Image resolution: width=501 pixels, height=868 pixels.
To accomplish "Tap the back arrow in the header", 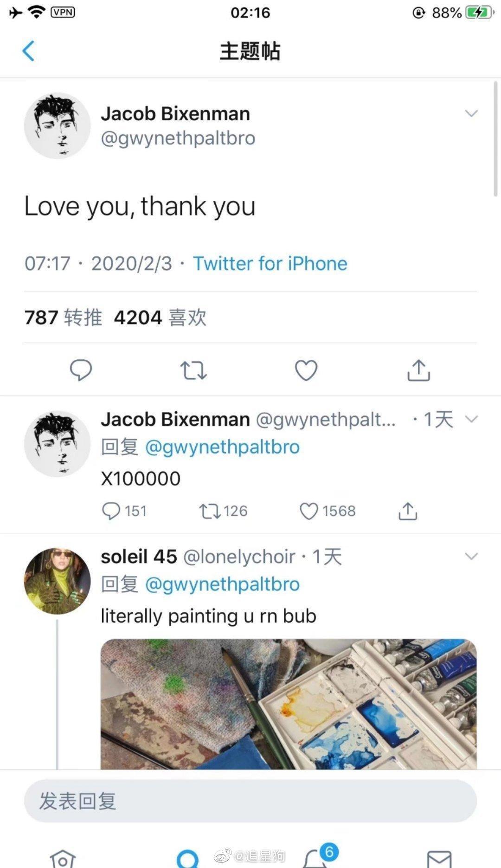I will coord(28,51).
